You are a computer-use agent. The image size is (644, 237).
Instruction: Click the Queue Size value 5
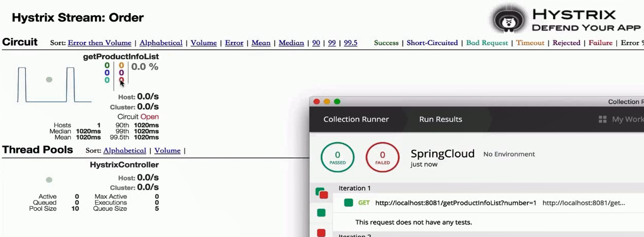pos(157,209)
